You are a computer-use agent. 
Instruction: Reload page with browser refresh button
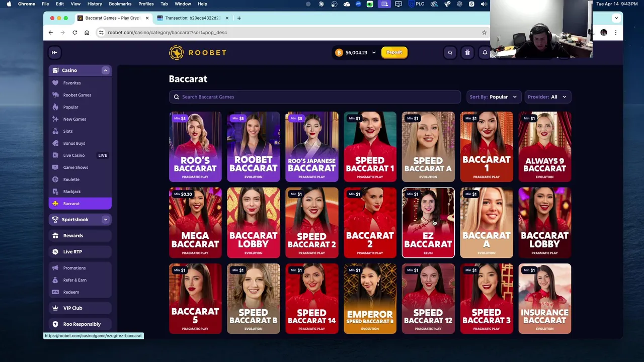[74, 32]
